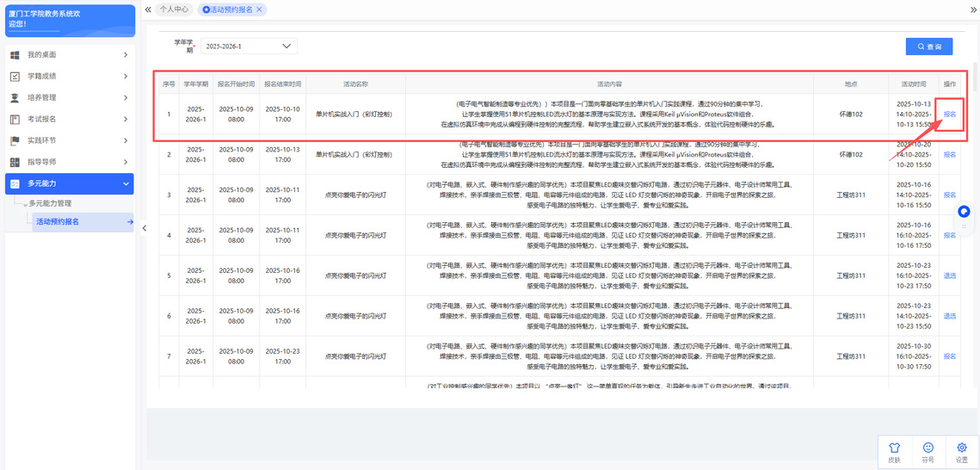The image size is (980, 470).
Task: Click the 培养管理 graduate icon in sidebar
Action: pyautogui.click(x=15, y=97)
